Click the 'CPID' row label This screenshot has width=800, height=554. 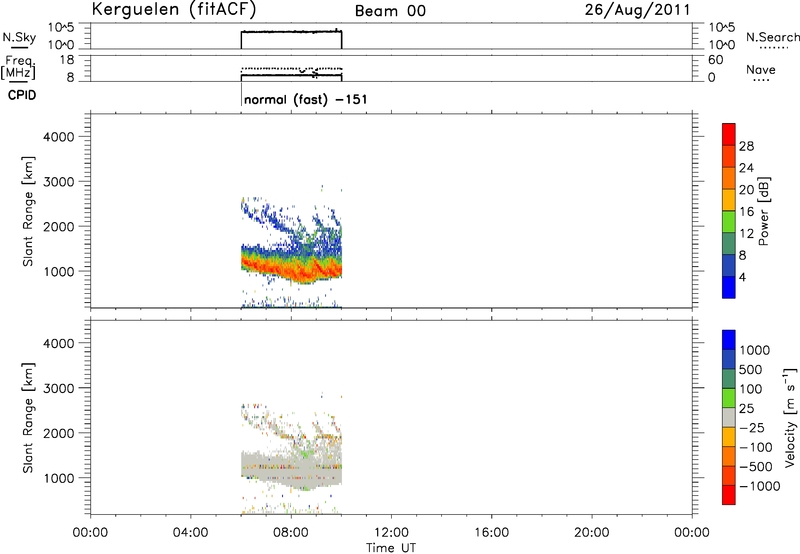(x=22, y=95)
